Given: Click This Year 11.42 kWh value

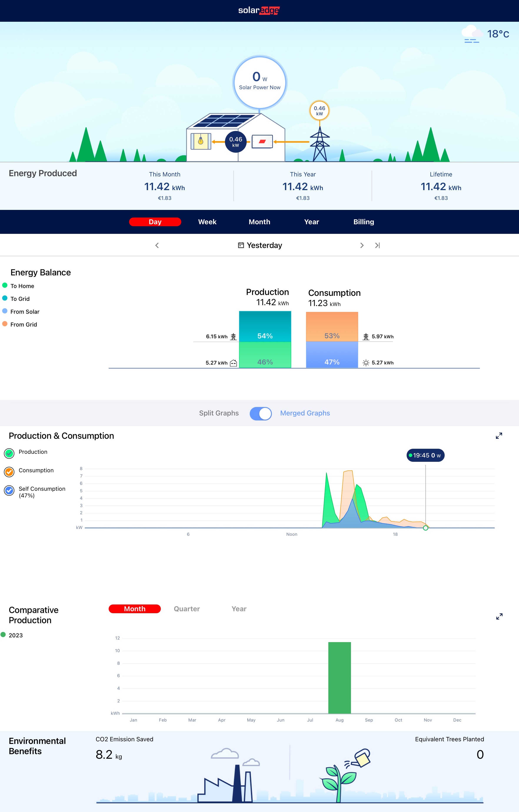Looking at the screenshot, I should (303, 186).
